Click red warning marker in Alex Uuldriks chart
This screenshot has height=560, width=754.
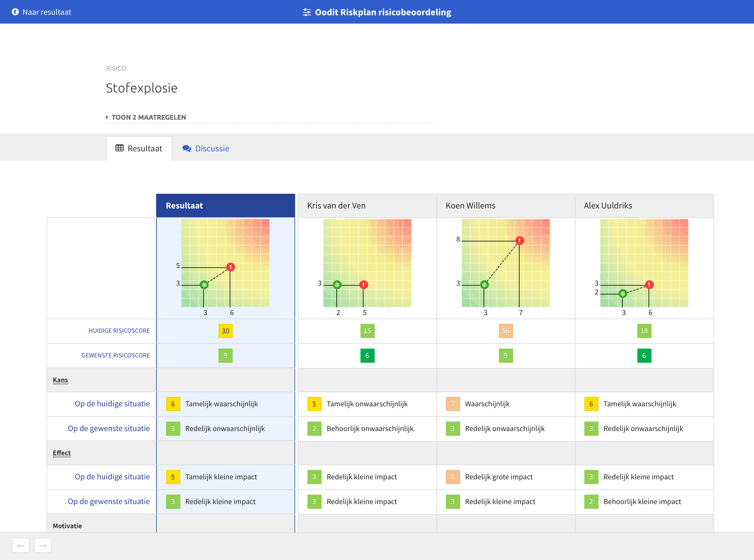click(x=649, y=285)
